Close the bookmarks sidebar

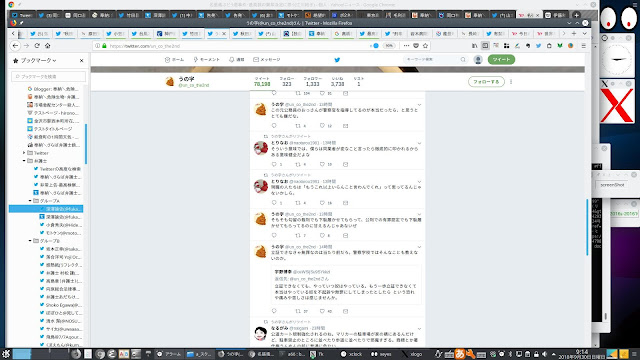[81, 60]
